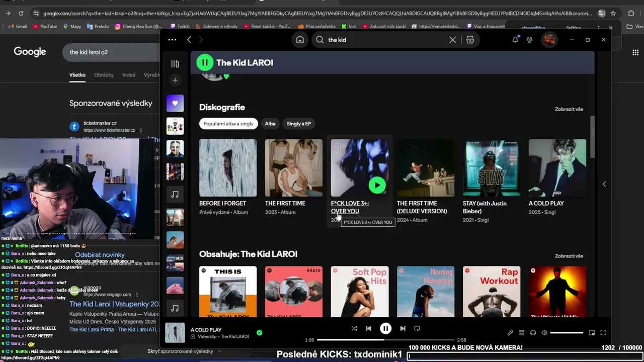This screenshot has height=362, width=644.
Task: Open Your Library icon in Spotify sidebar
Action: click(175, 64)
